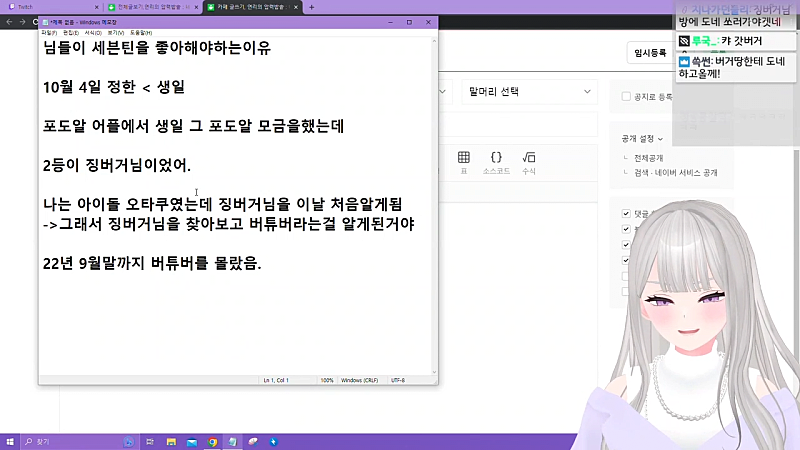
Task: Insert a 소스코드 code block
Action: (x=496, y=162)
